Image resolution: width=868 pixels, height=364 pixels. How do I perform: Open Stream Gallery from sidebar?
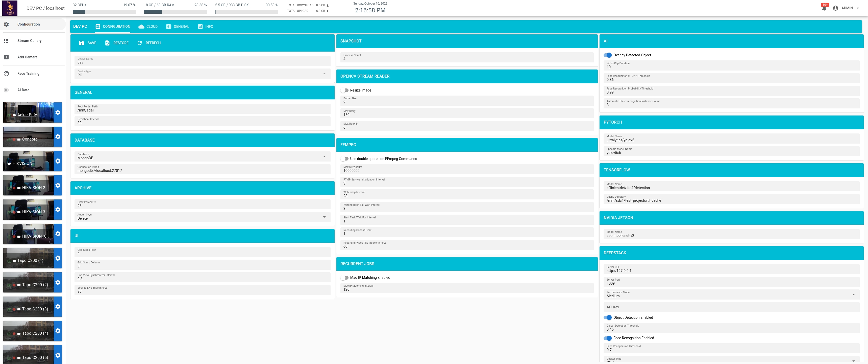[29, 41]
